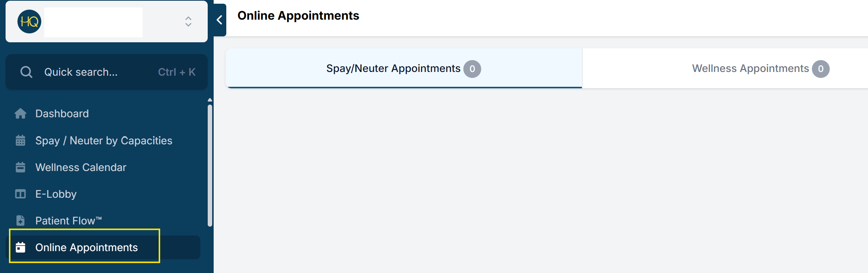Open the organization switcher dropdown

[188, 22]
